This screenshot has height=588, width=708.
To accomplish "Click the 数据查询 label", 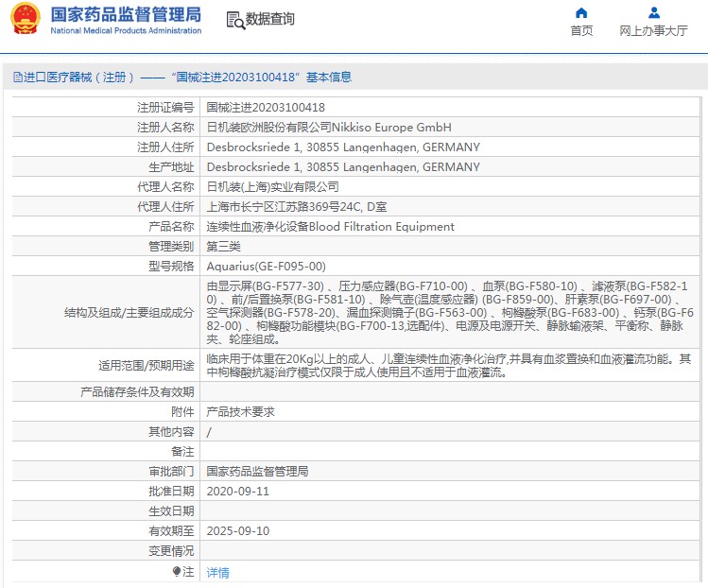I will point(269,19).
